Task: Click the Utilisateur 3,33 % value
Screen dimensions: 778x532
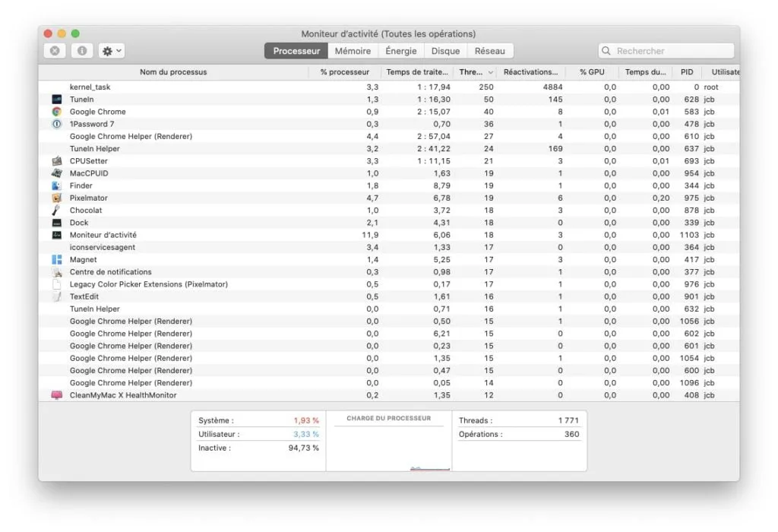Action: (x=306, y=434)
